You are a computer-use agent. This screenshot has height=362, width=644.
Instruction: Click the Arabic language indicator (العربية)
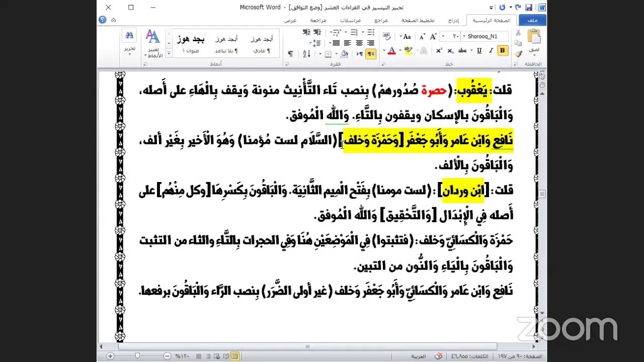(x=418, y=356)
